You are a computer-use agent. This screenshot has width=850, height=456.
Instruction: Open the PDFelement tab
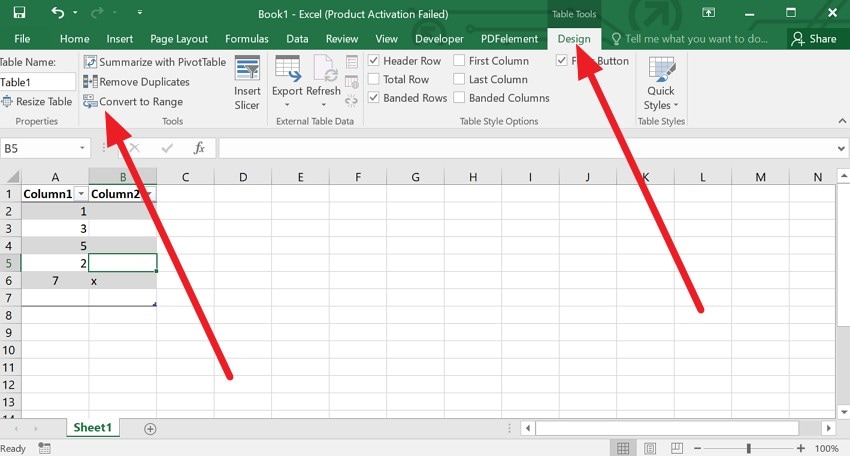click(510, 39)
